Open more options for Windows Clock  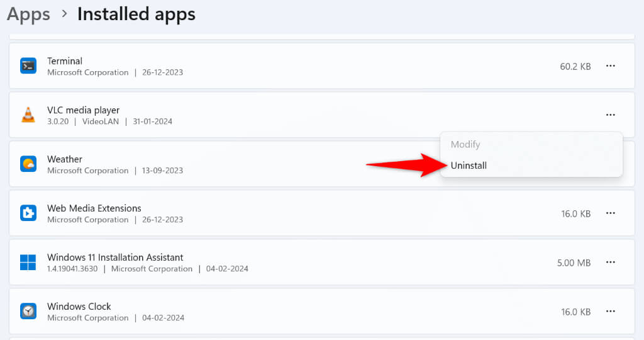tap(611, 311)
